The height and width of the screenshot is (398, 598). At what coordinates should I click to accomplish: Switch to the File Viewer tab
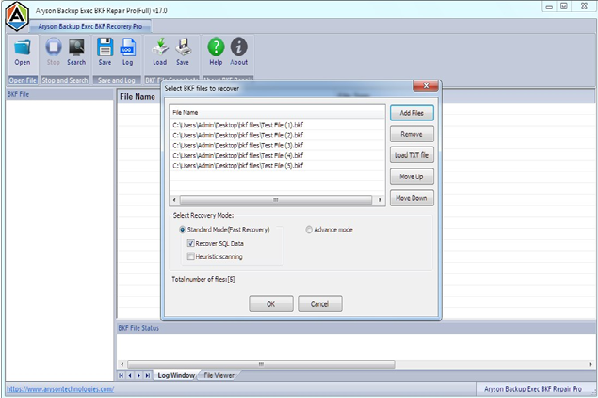[219, 376]
